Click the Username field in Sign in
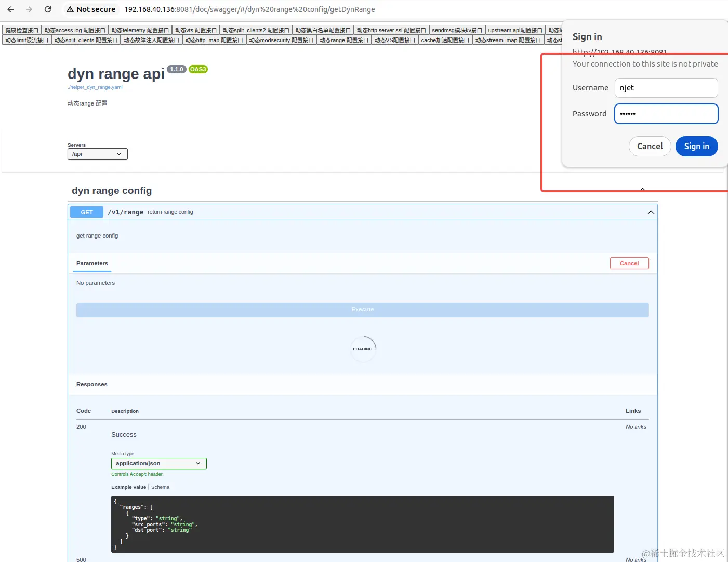Image resolution: width=728 pixels, height=562 pixels. coord(666,88)
